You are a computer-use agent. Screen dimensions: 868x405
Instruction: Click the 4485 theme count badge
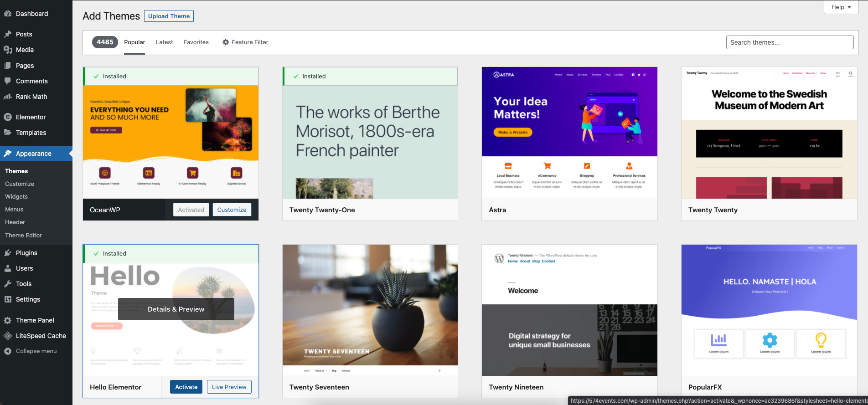(x=105, y=42)
